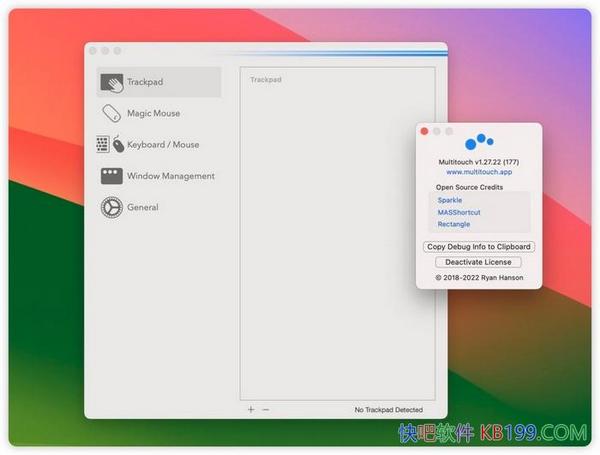
Task: Select the Trackpad label in the sidebar
Action: tap(144, 82)
